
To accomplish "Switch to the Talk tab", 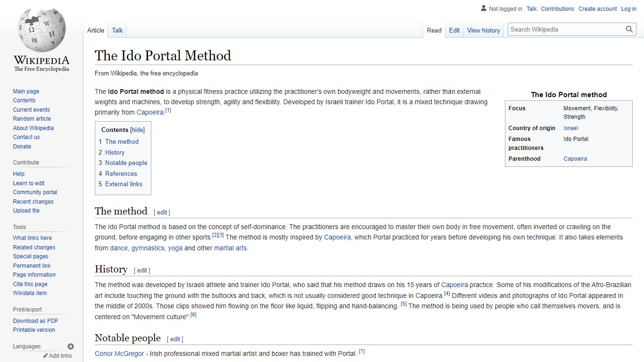I will point(117,30).
